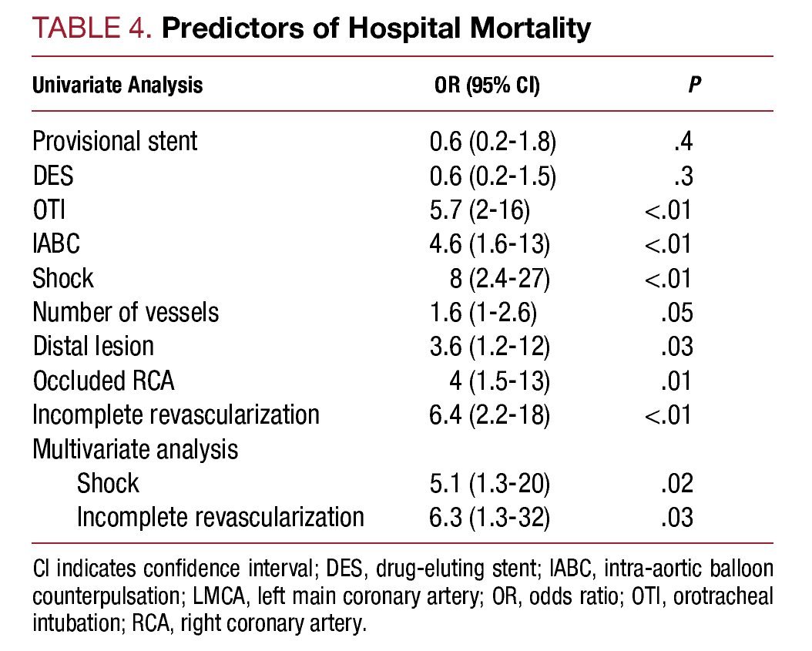Click the P value ".4" for Provisional stent
The height and width of the screenshot is (651, 812).
682,141
